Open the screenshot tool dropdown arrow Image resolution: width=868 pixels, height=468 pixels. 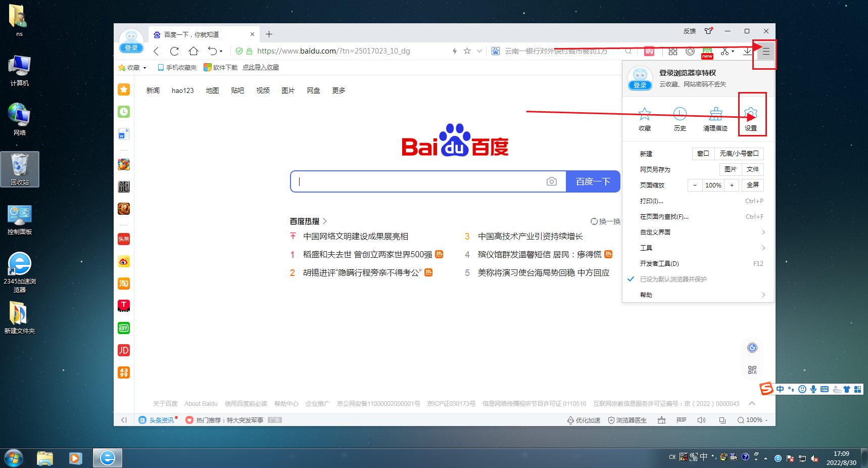(x=733, y=52)
